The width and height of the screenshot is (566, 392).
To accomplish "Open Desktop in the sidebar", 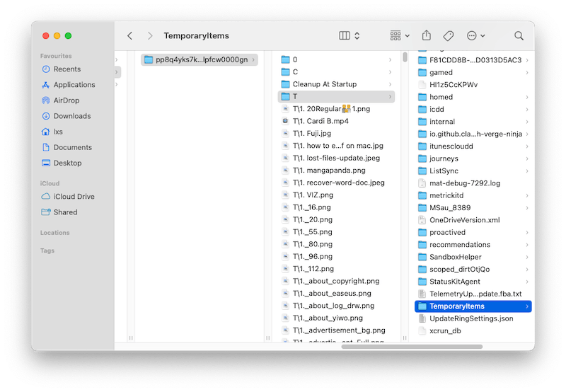I will 62,163.
